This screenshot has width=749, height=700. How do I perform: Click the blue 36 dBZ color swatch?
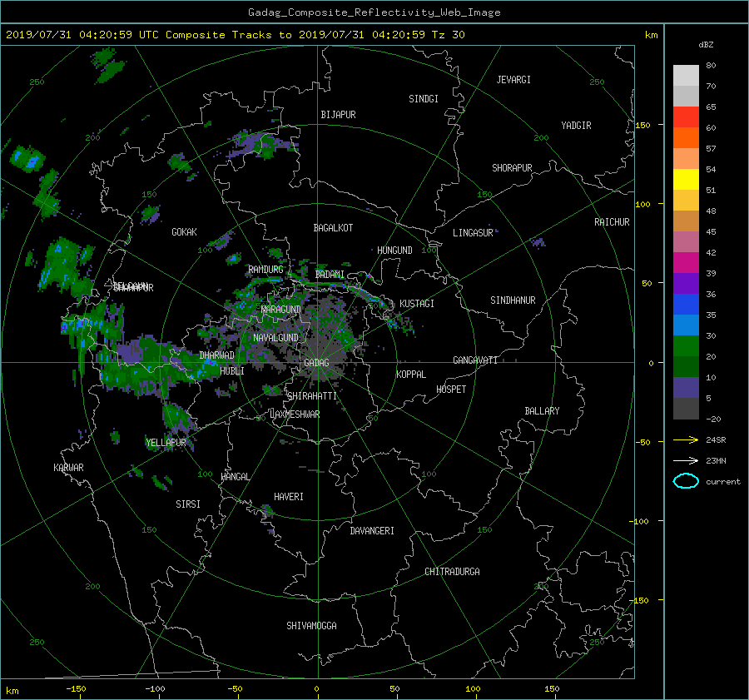click(686, 304)
